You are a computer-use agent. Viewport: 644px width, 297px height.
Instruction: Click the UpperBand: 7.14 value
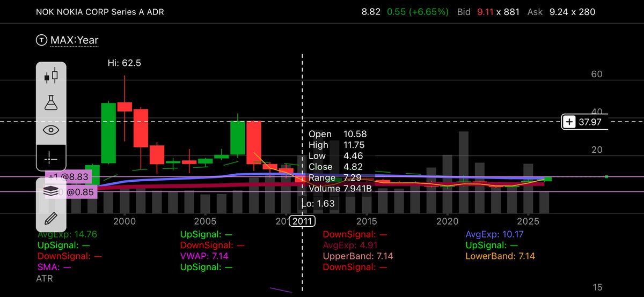[x=358, y=256]
